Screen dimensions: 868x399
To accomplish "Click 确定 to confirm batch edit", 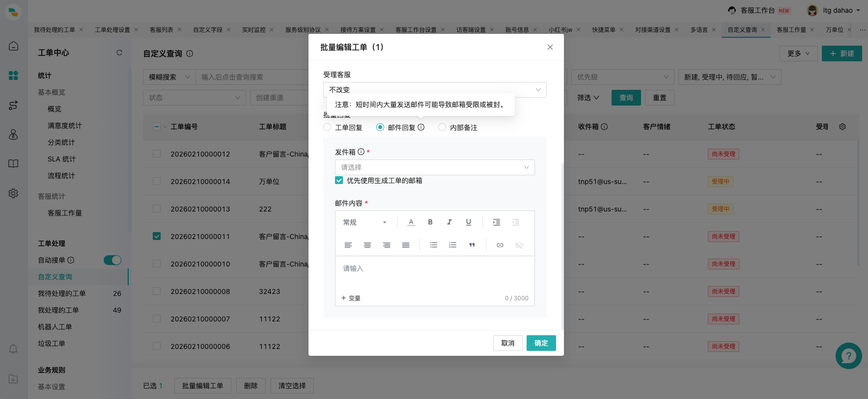I will (x=541, y=343).
